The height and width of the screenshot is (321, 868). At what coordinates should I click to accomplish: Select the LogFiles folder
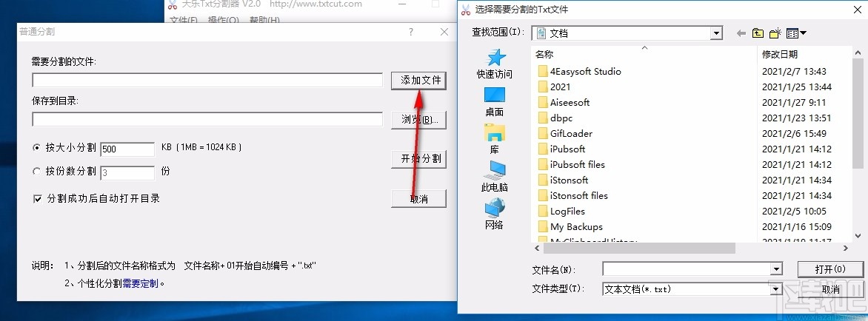[x=561, y=211]
